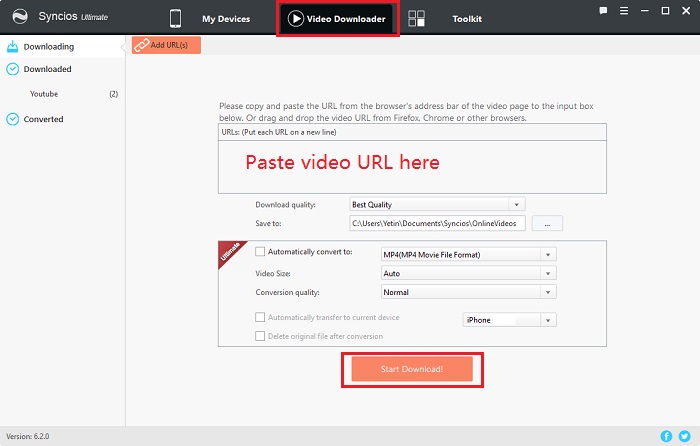Viewport: 700px width, 446px height.
Task: Click the play icon in Video Downloader
Action: [296, 19]
